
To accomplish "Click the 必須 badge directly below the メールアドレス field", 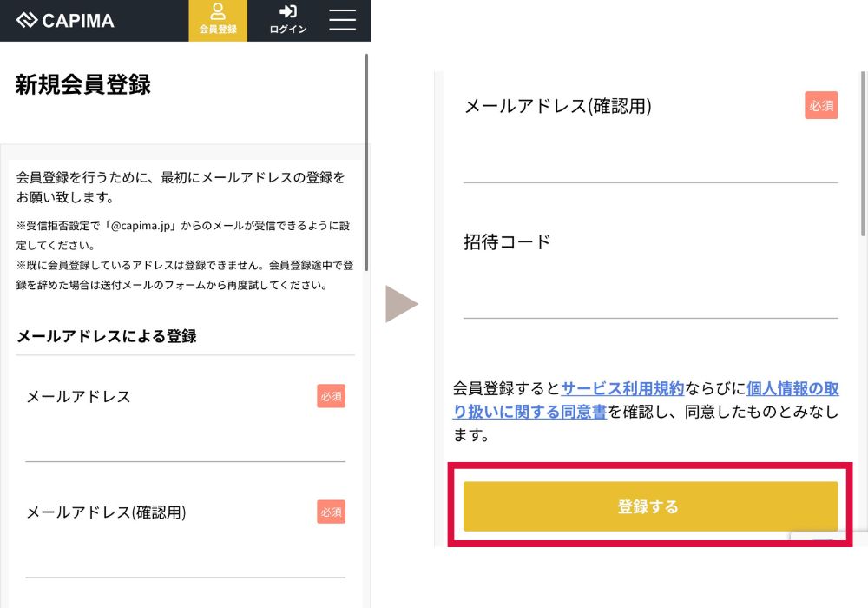I will (x=331, y=512).
